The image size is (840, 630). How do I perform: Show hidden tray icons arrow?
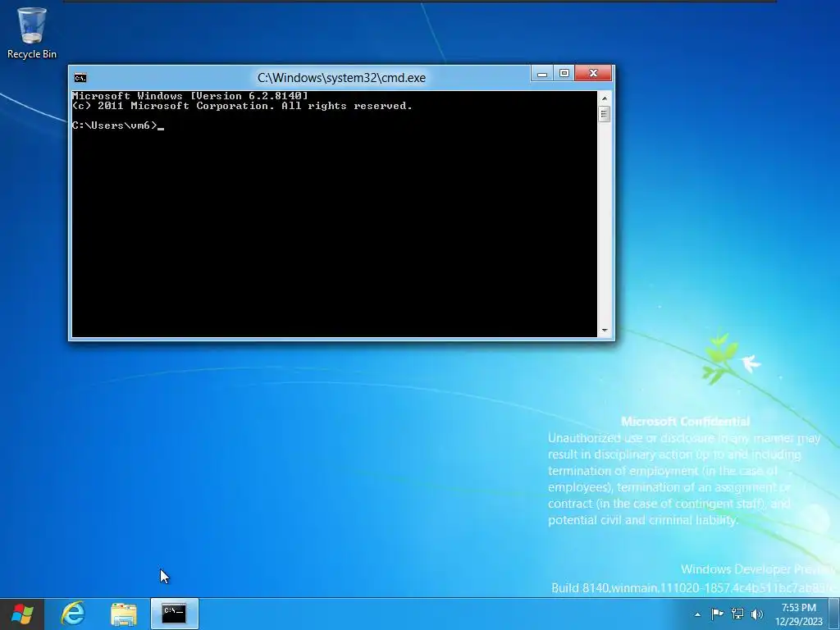click(x=697, y=614)
